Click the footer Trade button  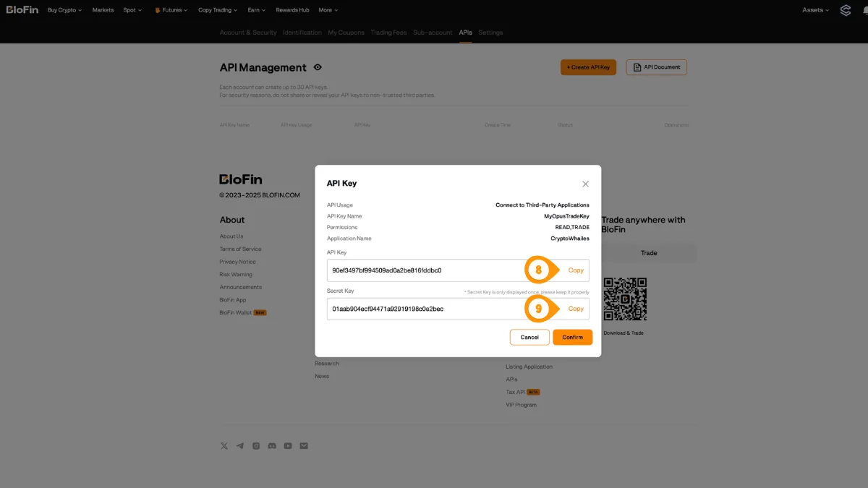coord(649,253)
